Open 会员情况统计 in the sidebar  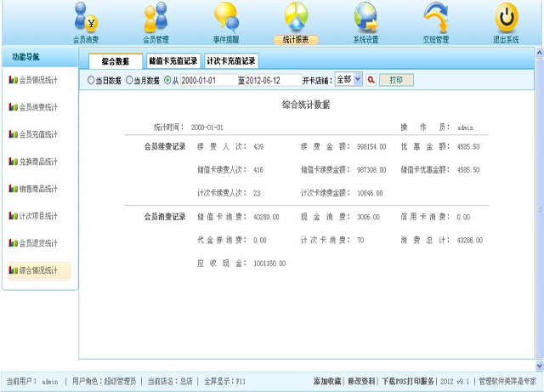pos(38,80)
